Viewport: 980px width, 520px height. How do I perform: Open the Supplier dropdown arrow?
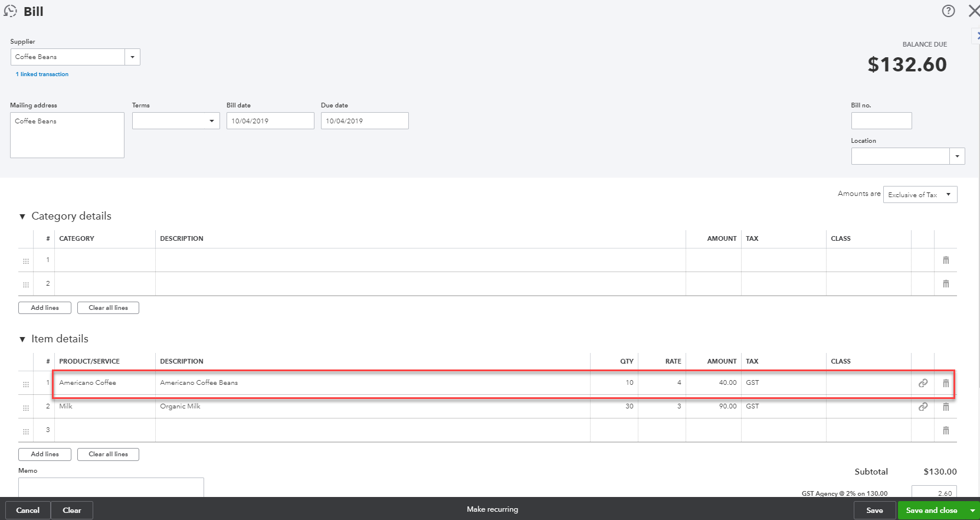132,57
